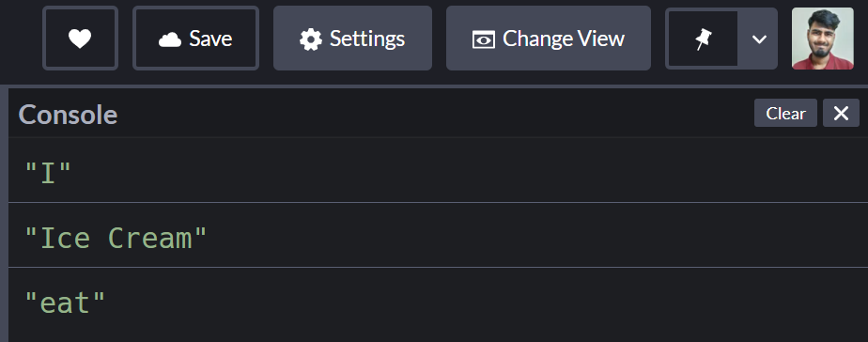Clear the console output

785,113
